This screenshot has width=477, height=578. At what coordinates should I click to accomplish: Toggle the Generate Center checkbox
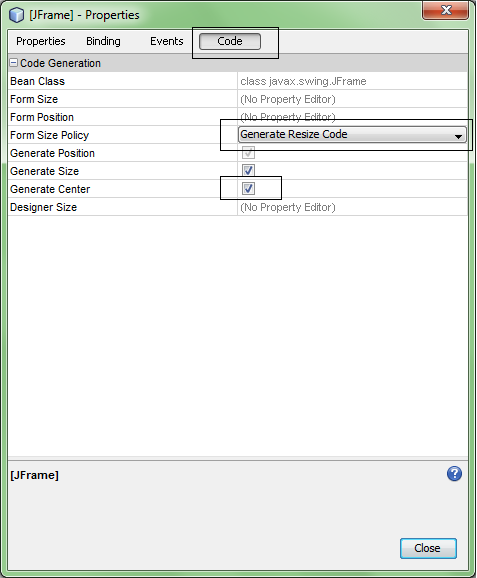(x=248, y=188)
